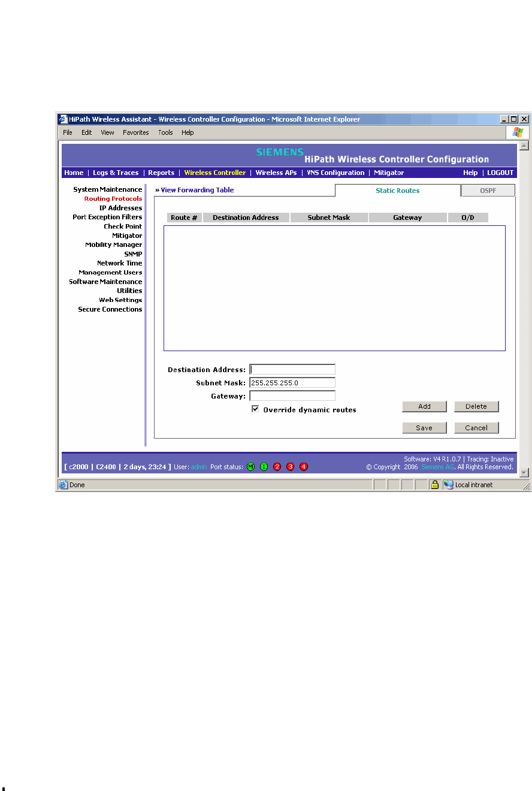Open VNS Configuration section

(x=335, y=173)
